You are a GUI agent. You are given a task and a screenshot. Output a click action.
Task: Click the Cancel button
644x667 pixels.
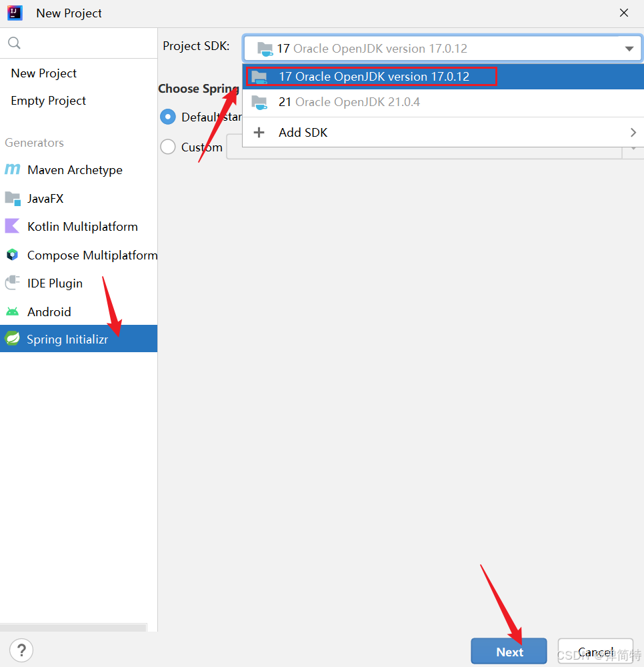[595, 651]
